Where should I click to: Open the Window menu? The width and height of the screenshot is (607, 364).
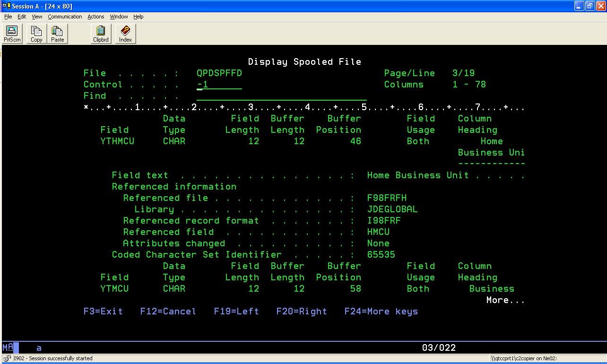point(119,17)
